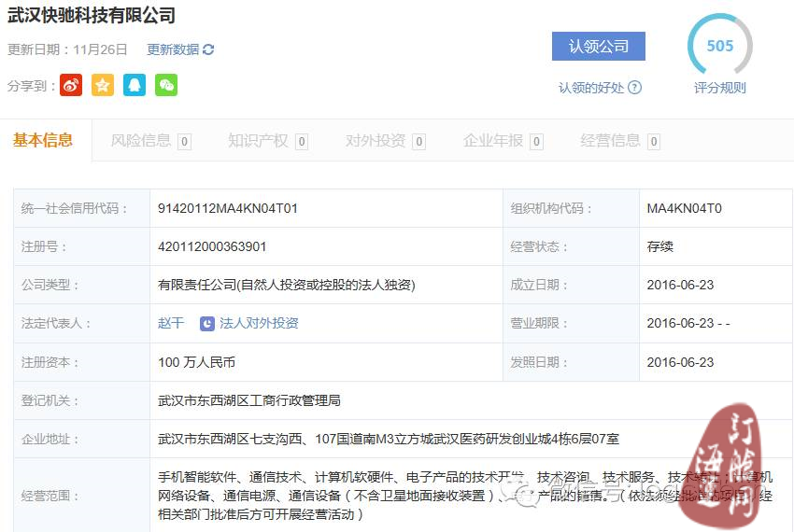The width and height of the screenshot is (794, 532).
Task: Click the 注册资本 label
Action: click(50, 362)
